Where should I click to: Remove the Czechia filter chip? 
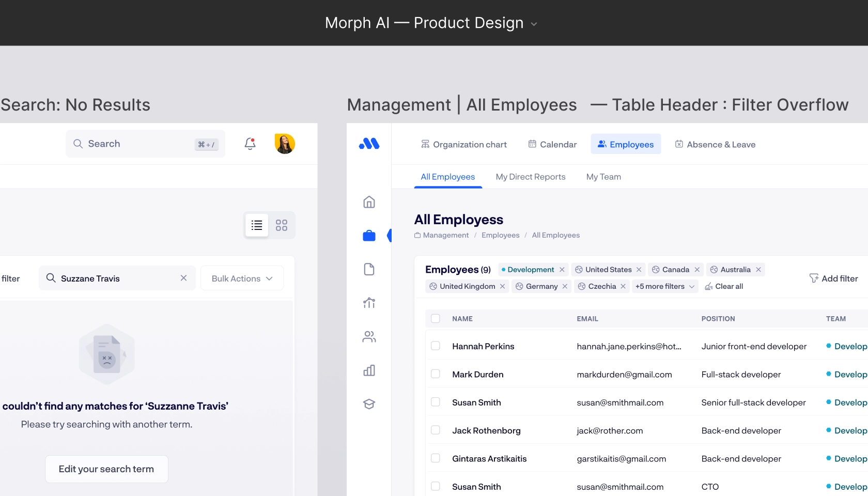(623, 286)
